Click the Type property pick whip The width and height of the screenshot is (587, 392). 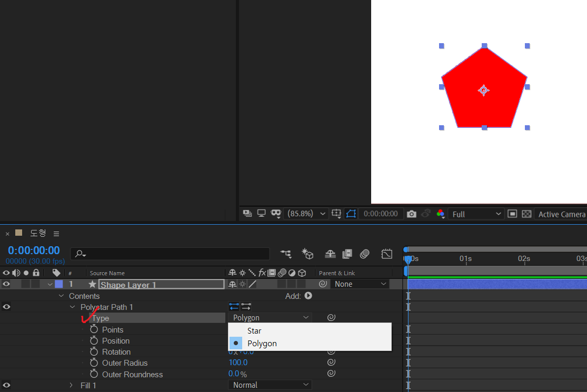coord(331,318)
